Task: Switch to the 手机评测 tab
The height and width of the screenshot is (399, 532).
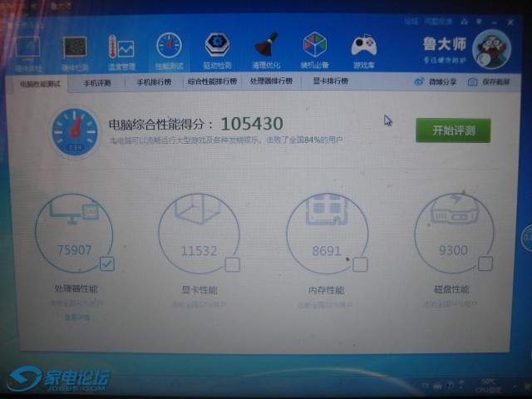Action: (96, 82)
